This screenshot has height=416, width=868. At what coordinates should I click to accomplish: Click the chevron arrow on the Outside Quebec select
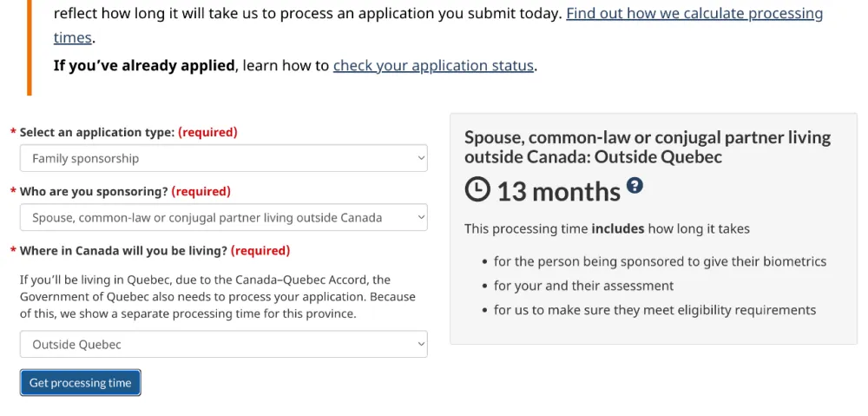click(421, 345)
